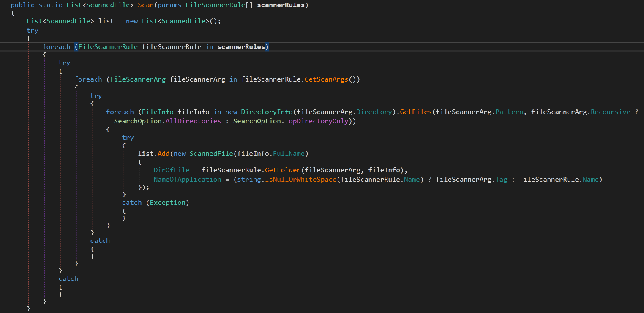
Task: Click the DirectoryInfo type name
Action: [x=267, y=112]
